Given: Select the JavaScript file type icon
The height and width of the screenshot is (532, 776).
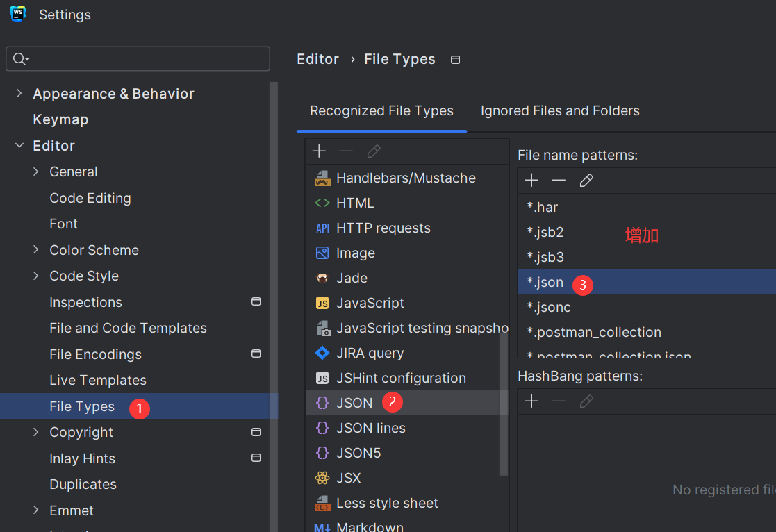Looking at the screenshot, I should pos(322,304).
